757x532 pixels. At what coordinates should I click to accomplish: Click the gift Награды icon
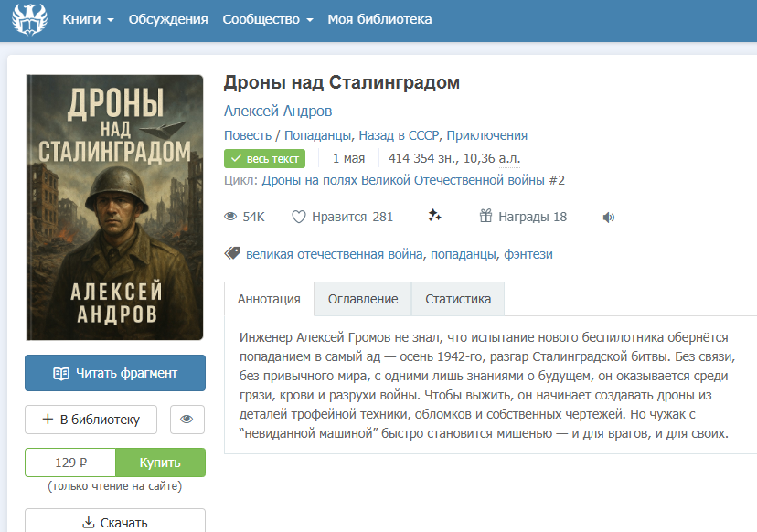[x=485, y=216]
